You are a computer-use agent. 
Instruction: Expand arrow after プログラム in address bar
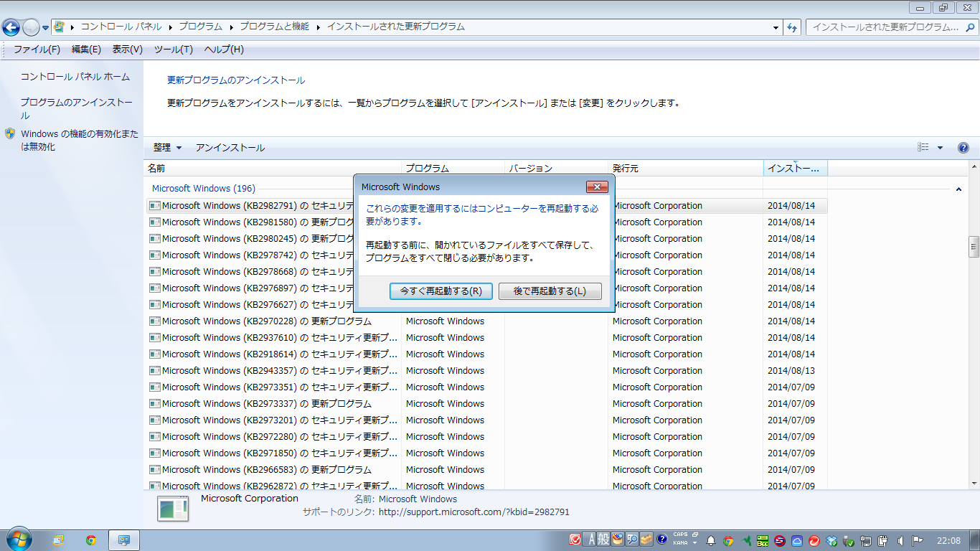(232, 27)
